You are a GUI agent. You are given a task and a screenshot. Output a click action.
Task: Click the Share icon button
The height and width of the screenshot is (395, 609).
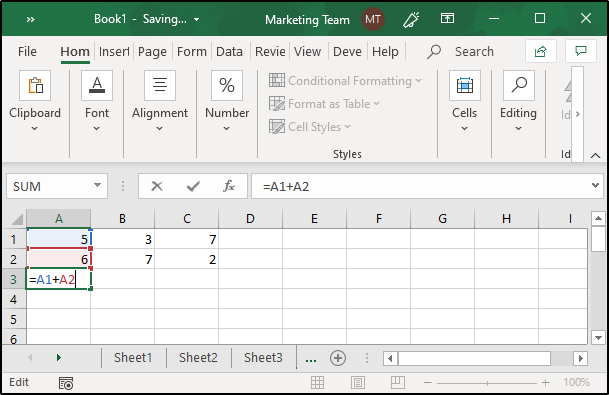pos(541,51)
